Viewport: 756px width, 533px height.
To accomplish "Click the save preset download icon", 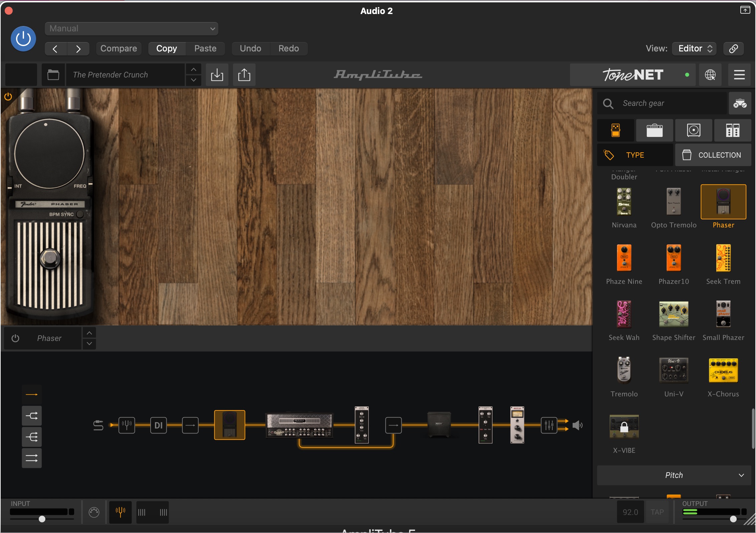I will pyautogui.click(x=217, y=75).
